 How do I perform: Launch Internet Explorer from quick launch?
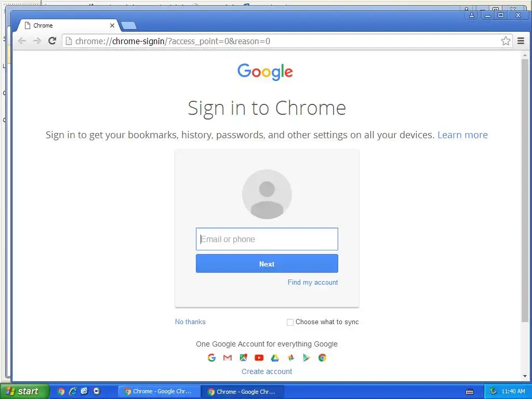coord(73,392)
